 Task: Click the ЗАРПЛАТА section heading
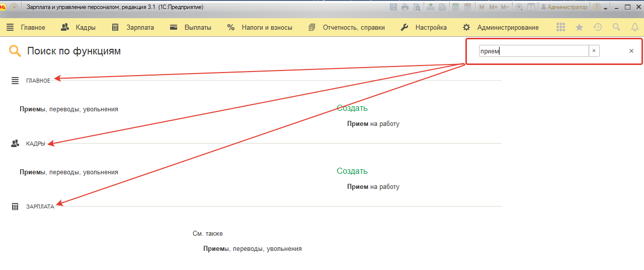pos(40,207)
